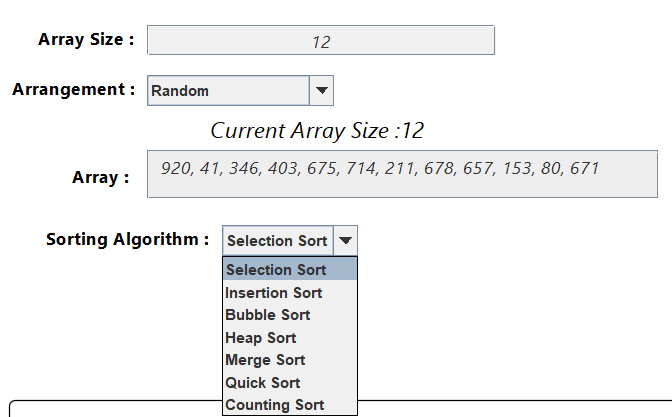Pick Bubble Sort in the dropdown list
This screenshot has height=417, width=672.
click(290, 315)
